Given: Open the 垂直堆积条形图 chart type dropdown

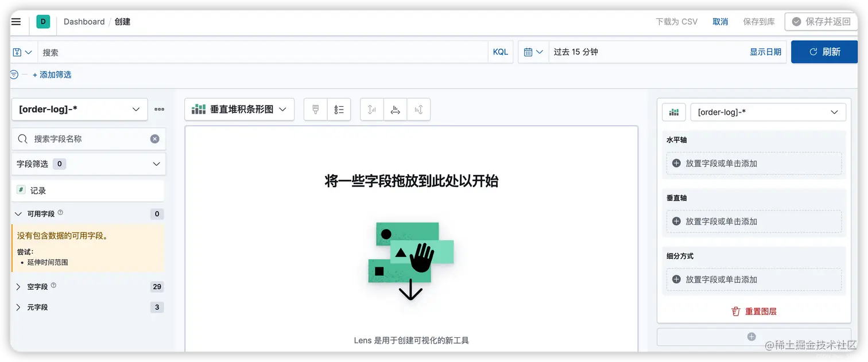Looking at the screenshot, I should (239, 109).
